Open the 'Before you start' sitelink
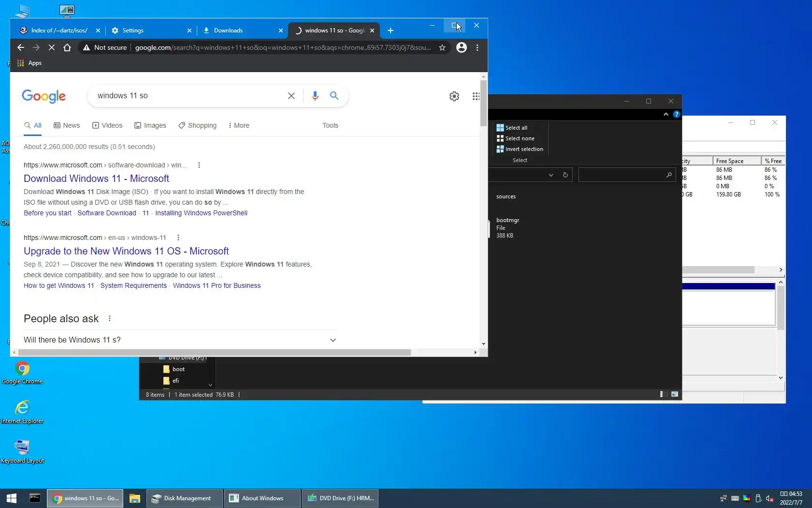The image size is (812, 508). pos(47,213)
